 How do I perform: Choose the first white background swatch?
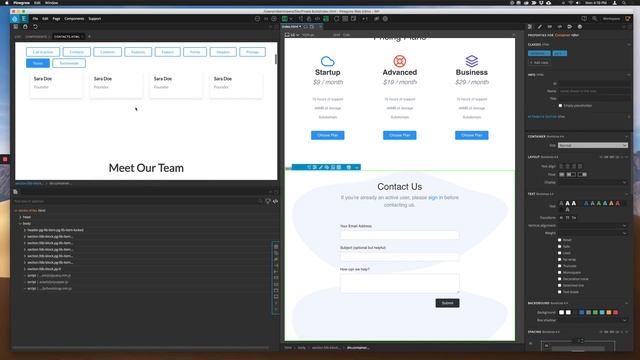pos(561,312)
